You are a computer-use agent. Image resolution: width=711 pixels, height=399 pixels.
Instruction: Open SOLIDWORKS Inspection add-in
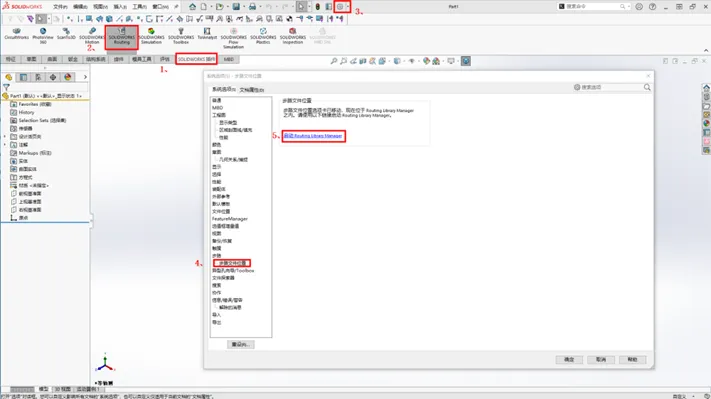(292, 36)
